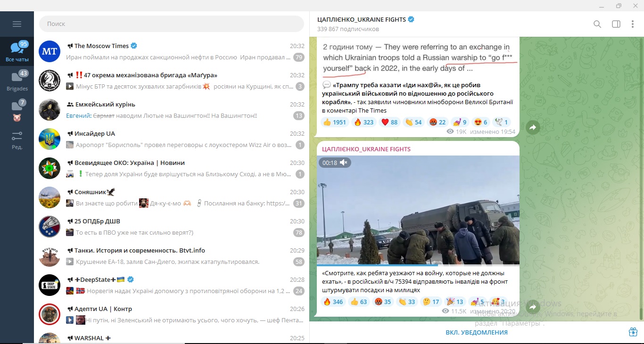Click the 19K views counter
This screenshot has width=644, height=344.
pos(456,131)
